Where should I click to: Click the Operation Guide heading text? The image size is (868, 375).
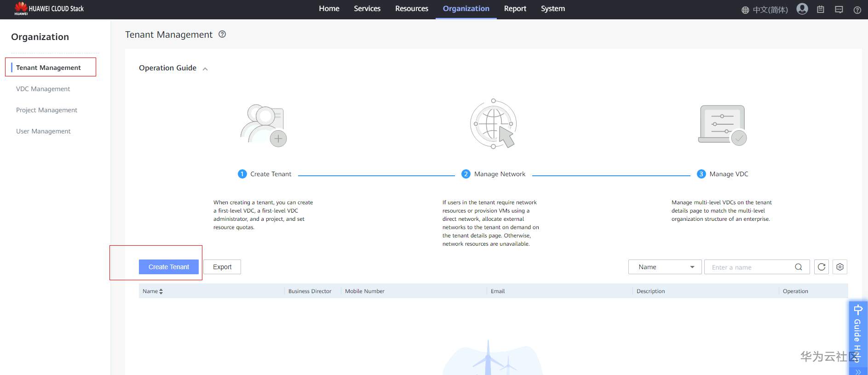pyautogui.click(x=168, y=68)
